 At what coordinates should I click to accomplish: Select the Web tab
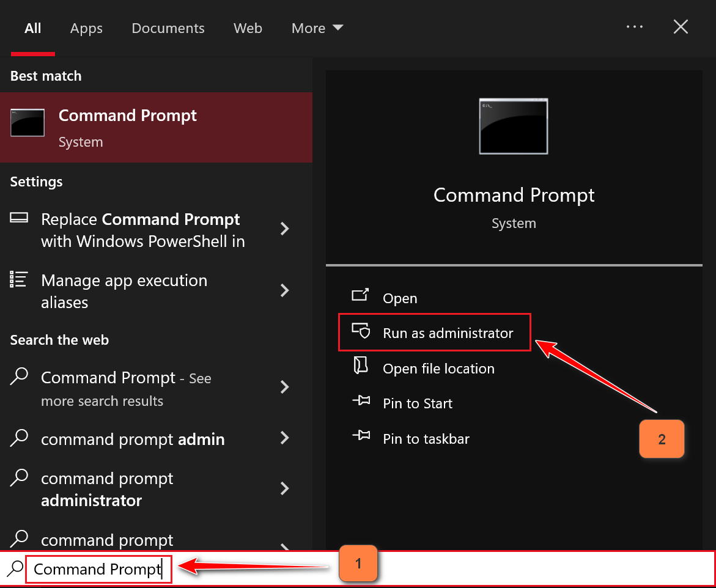[x=248, y=28]
